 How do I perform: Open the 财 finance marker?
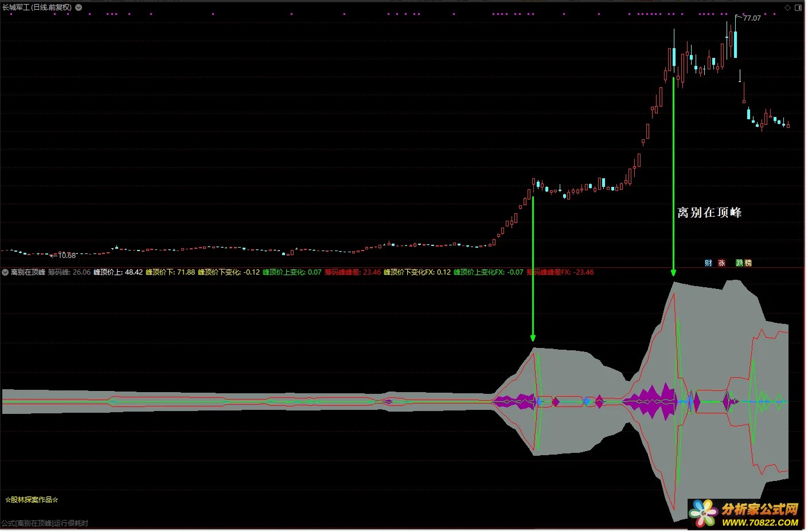click(x=708, y=263)
